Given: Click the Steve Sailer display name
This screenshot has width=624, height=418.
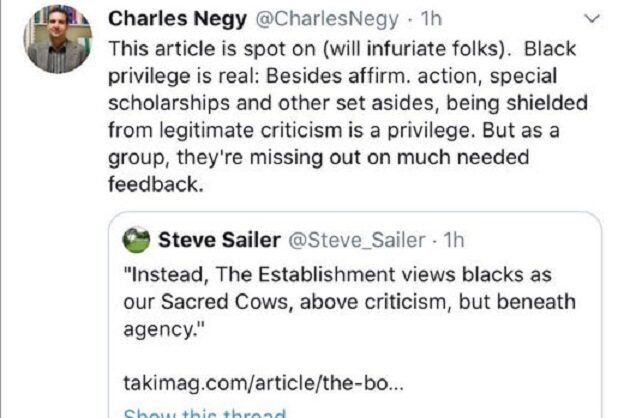Looking at the screenshot, I should [219, 240].
